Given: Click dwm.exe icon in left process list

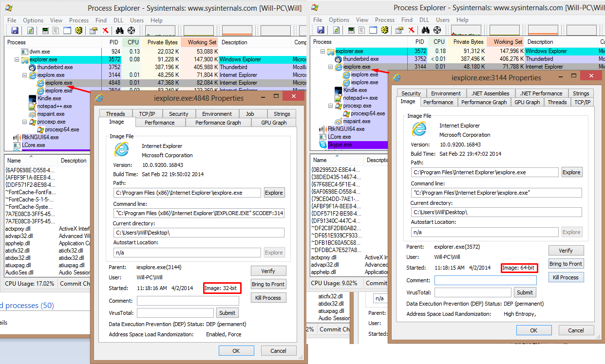Looking at the screenshot, I should click(25, 52).
